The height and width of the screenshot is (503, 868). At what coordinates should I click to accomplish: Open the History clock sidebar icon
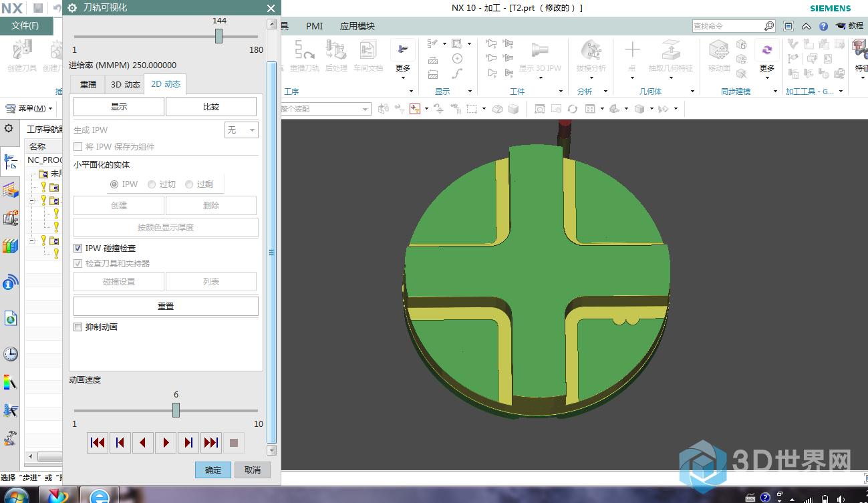click(x=10, y=354)
